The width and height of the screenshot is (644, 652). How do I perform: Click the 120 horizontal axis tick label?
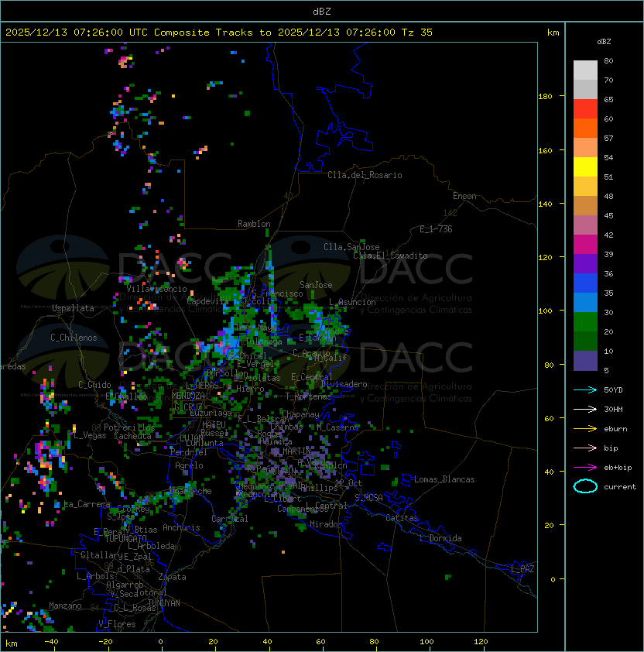(481, 642)
